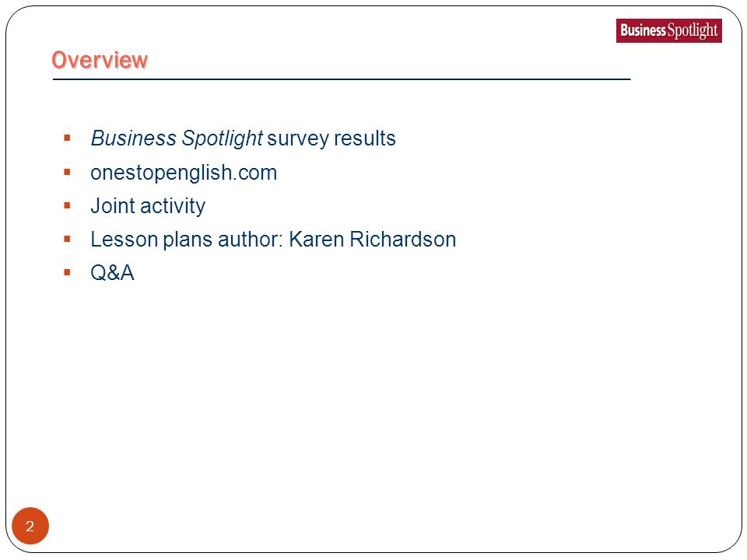Select the square bullet before Lesson plans author
Screen dimensions: 747x560
[x=67, y=239]
